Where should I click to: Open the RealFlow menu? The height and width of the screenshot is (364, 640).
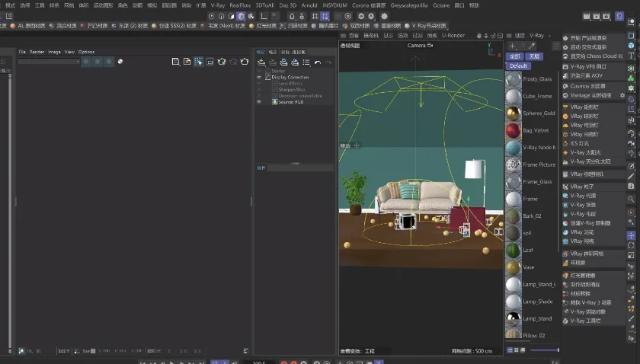[240, 5]
